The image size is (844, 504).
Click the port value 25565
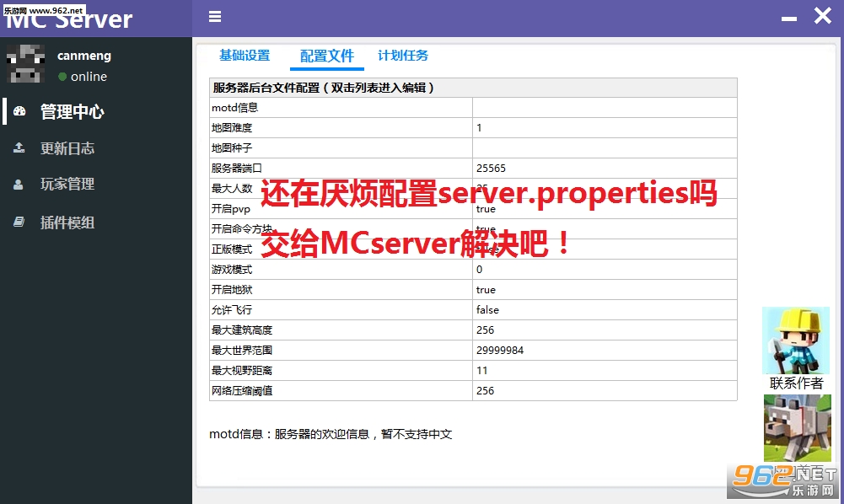[x=491, y=169]
